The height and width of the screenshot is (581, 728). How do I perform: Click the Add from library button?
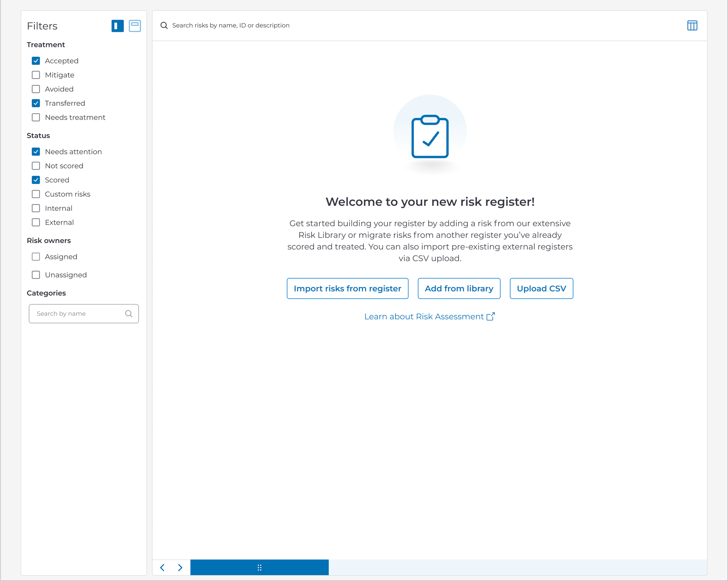point(459,288)
